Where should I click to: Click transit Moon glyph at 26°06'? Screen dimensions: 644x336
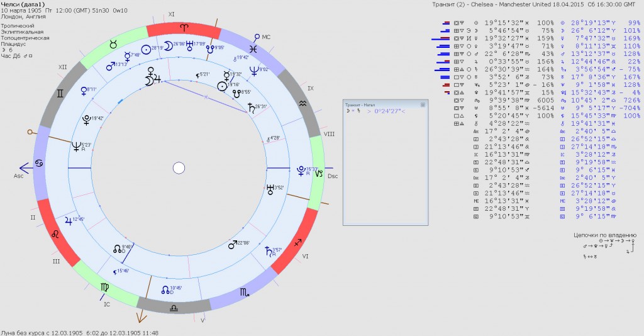pyautogui.click(x=168, y=45)
